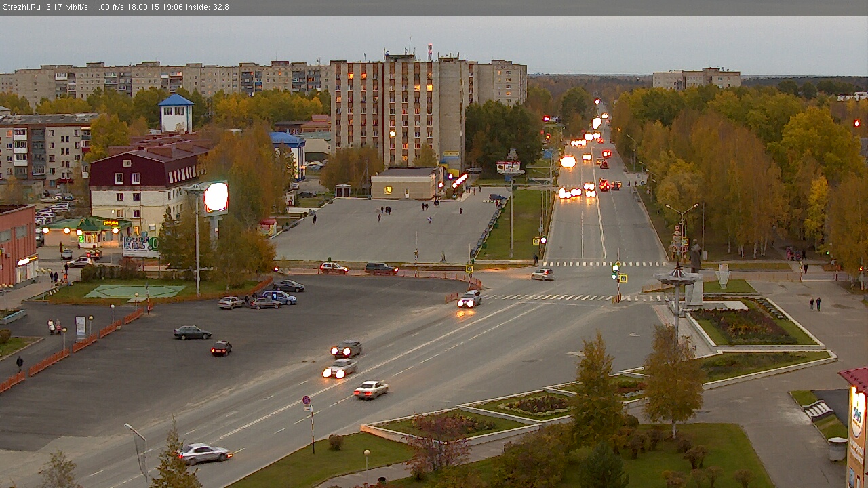The height and width of the screenshot is (488, 868).
Task: Click the "1.00 fr/s" frame rate value
Action: tap(109, 7)
